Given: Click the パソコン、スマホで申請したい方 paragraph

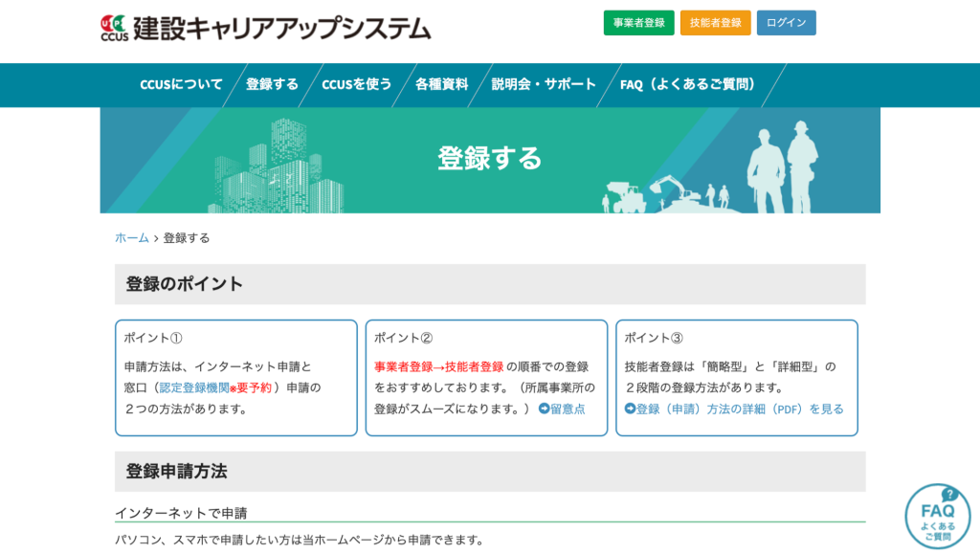Looking at the screenshot, I should click(299, 540).
